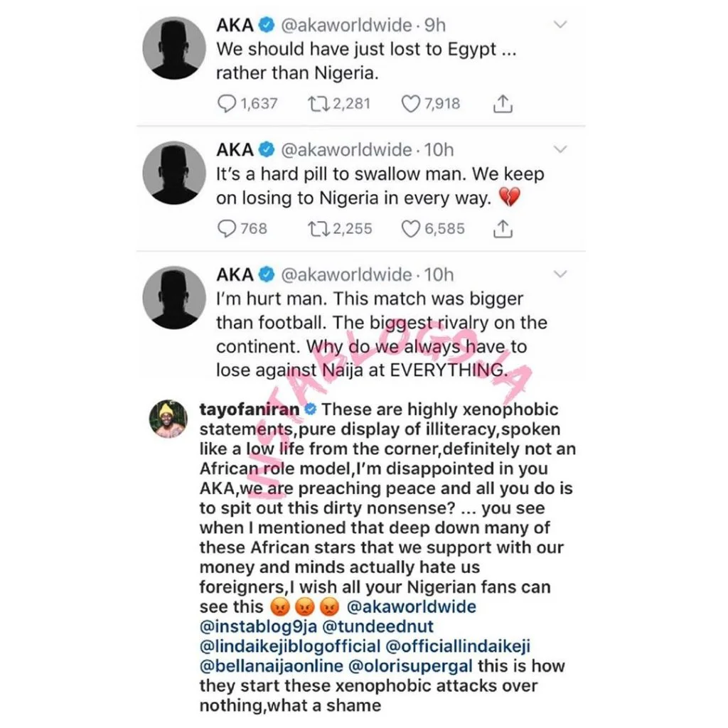Click the @olorisupergal mention
Image resolution: width=728 pixels, height=728 pixels.
click(410, 666)
